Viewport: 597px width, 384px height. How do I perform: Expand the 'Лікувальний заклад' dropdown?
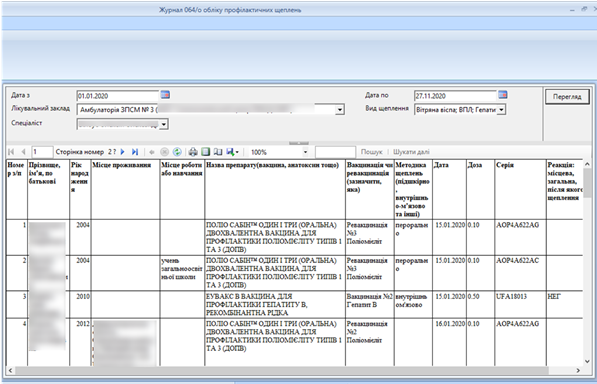click(x=340, y=110)
